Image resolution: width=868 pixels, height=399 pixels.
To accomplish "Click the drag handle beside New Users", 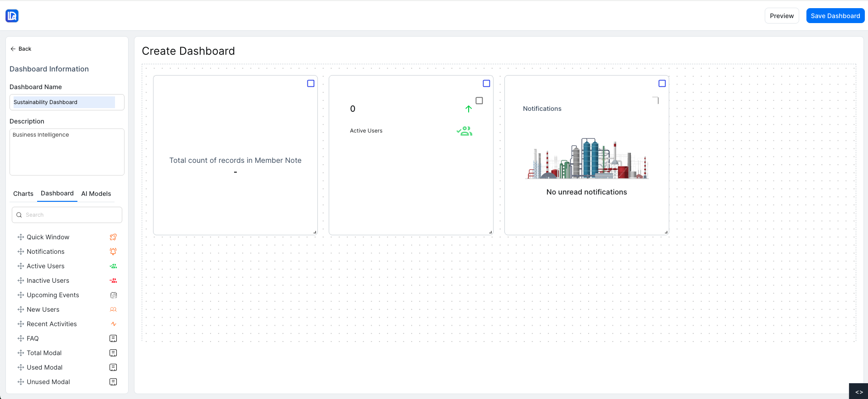I will (21, 309).
